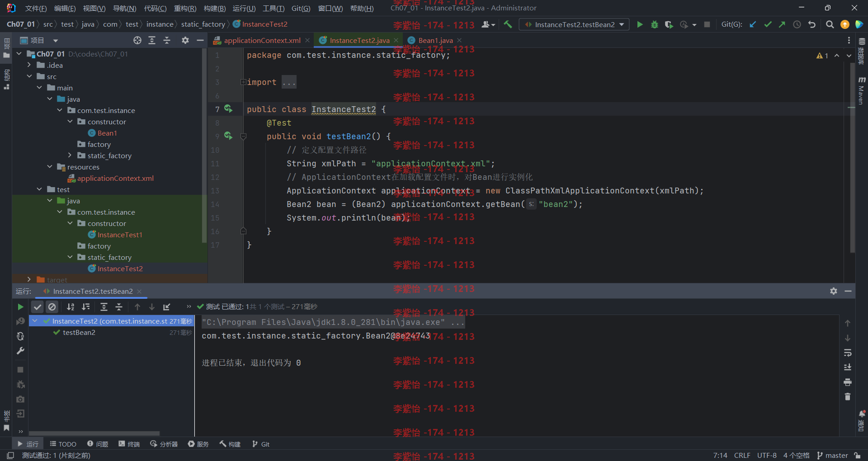Open run panel wrench settings
The width and height of the screenshot is (868, 461).
click(x=20, y=351)
